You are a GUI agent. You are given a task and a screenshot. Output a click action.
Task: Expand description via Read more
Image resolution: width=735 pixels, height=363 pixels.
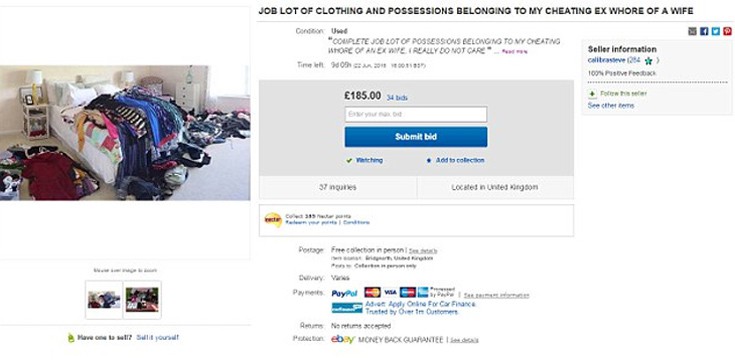(x=515, y=52)
